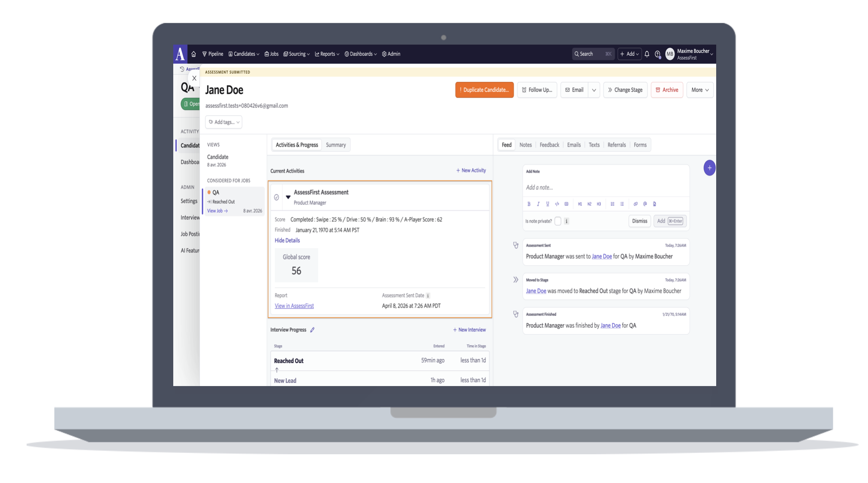The width and height of the screenshot is (868, 483).
Task: Open the notifications bell
Action: point(647,54)
